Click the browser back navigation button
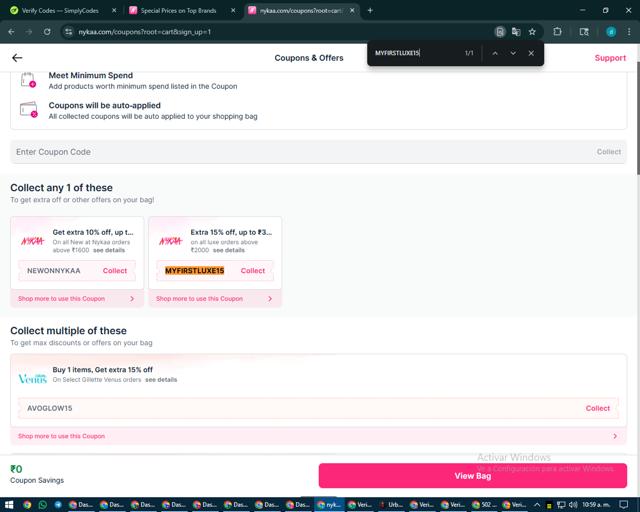Viewport: 640px width, 512px height. click(x=11, y=31)
